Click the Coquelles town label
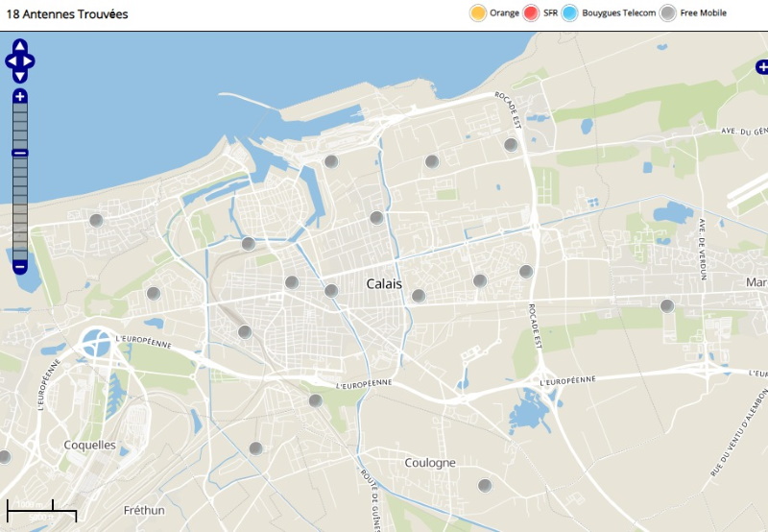Viewport: 768px width, 532px height. click(89, 446)
